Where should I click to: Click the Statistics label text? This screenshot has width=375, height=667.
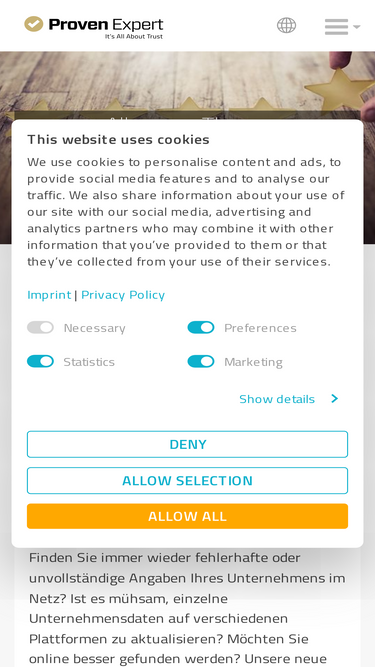point(89,362)
